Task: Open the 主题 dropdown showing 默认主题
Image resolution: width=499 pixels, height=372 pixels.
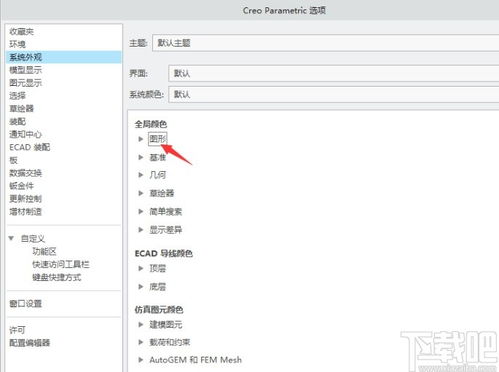Action: click(325, 43)
